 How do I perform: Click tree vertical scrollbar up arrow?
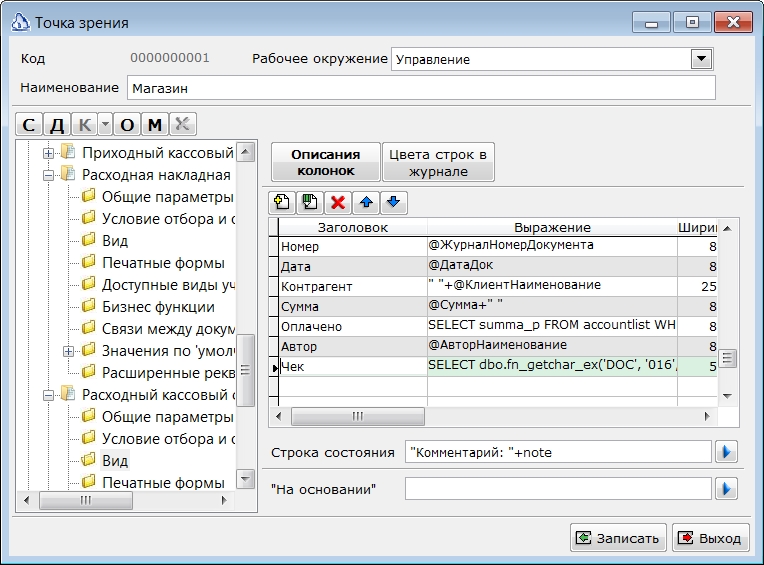(245, 152)
